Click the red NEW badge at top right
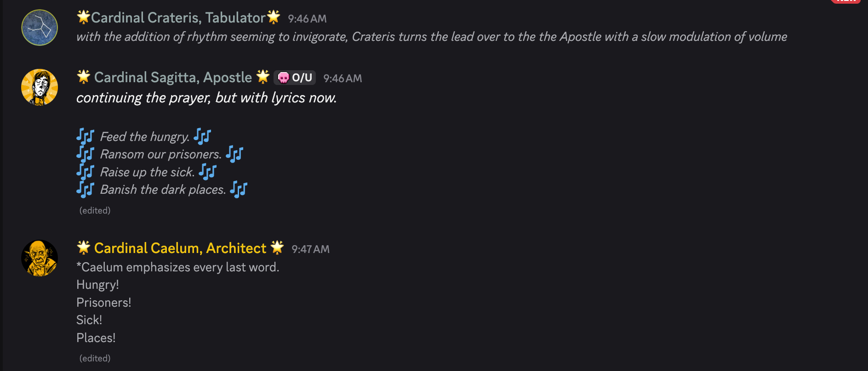 [846, 1]
